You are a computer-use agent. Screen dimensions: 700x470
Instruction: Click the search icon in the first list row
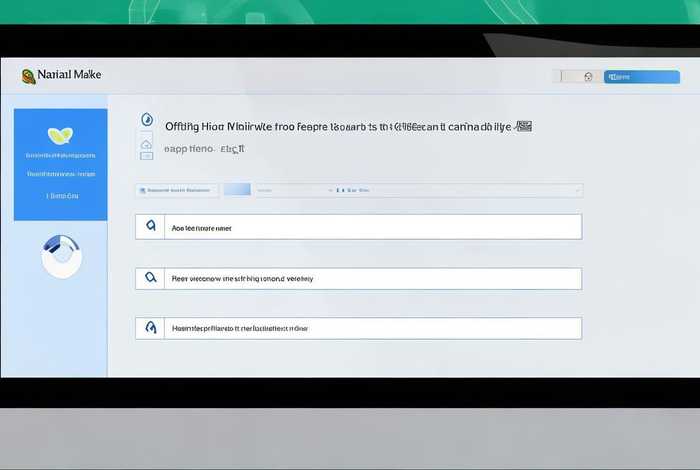[150, 227]
